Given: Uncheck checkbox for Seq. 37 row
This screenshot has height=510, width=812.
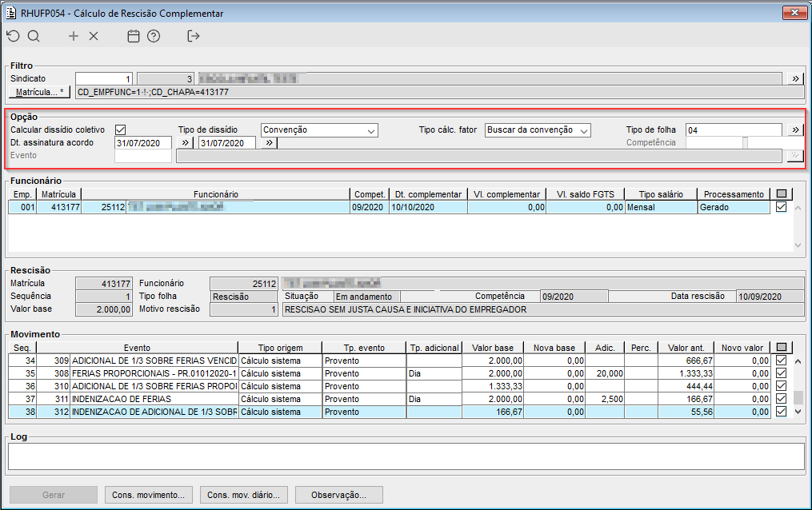Looking at the screenshot, I should (782, 399).
